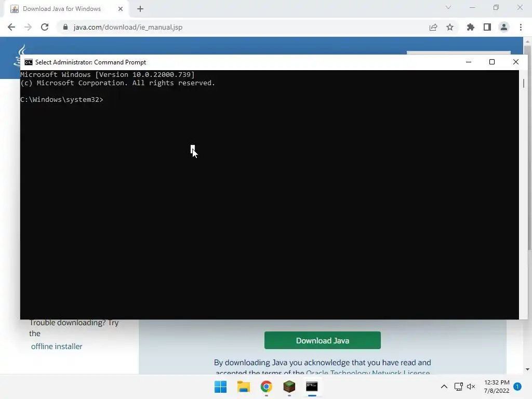The height and width of the screenshot is (399, 532).
Task: Click the Command Prompt scrollbar thumb
Action: click(x=524, y=83)
